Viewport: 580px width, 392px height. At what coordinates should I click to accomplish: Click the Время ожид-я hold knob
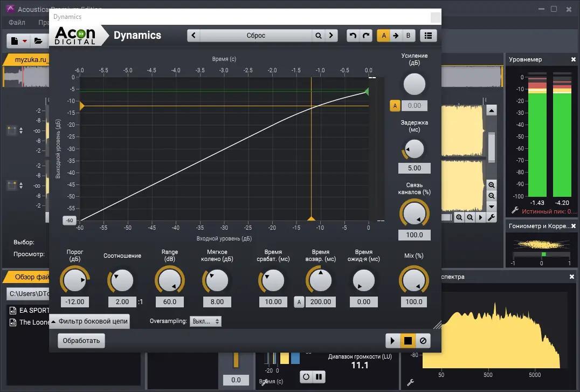click(x=364, y=280)
